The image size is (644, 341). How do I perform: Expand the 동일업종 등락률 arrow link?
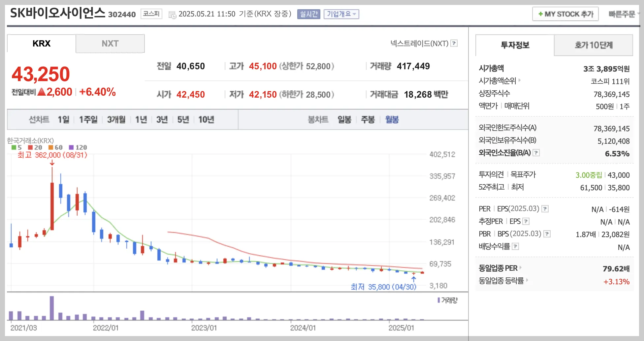pyautogui.click(x=527, y=280)
